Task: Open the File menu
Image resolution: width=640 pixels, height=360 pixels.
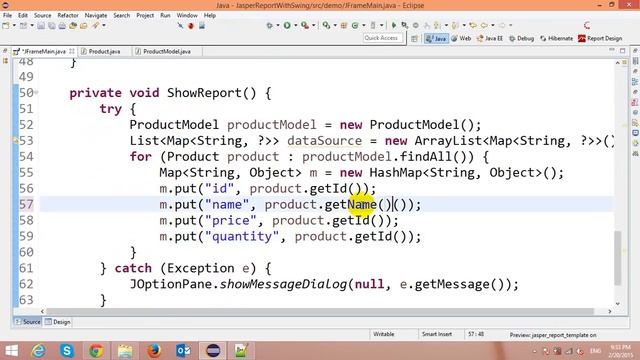Action: pyautogui.click(x=7, y=16)
